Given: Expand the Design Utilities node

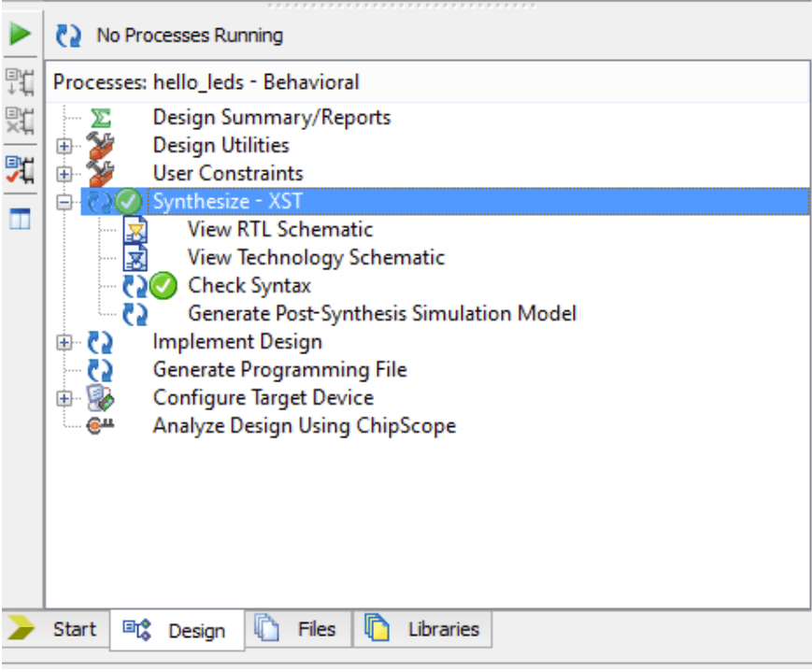Looking at the screenshot, I should pyautogui.click(x=64, y=146).
